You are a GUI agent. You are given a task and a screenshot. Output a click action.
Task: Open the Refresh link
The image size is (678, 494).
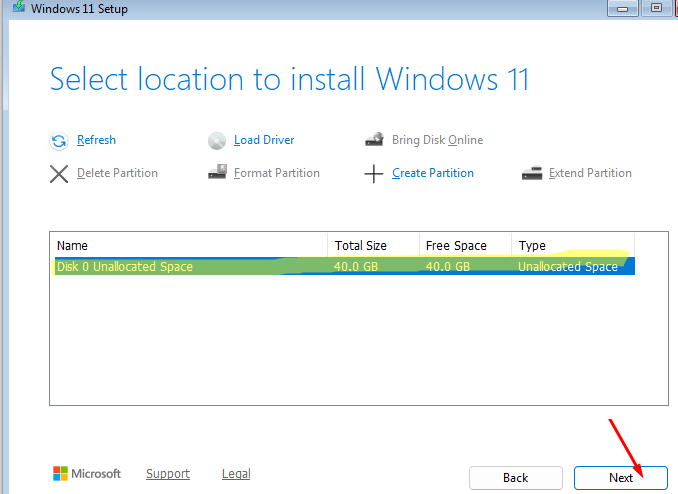click(96, 140)
